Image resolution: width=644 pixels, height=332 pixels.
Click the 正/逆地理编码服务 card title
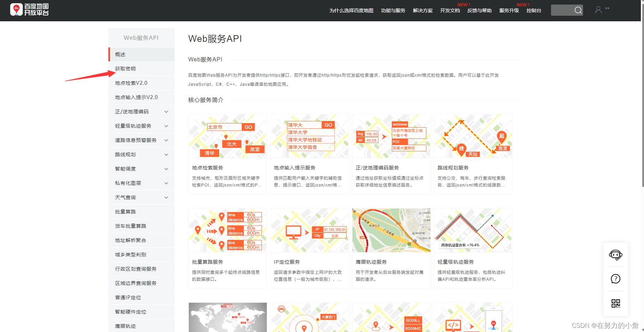pos(377,168)
